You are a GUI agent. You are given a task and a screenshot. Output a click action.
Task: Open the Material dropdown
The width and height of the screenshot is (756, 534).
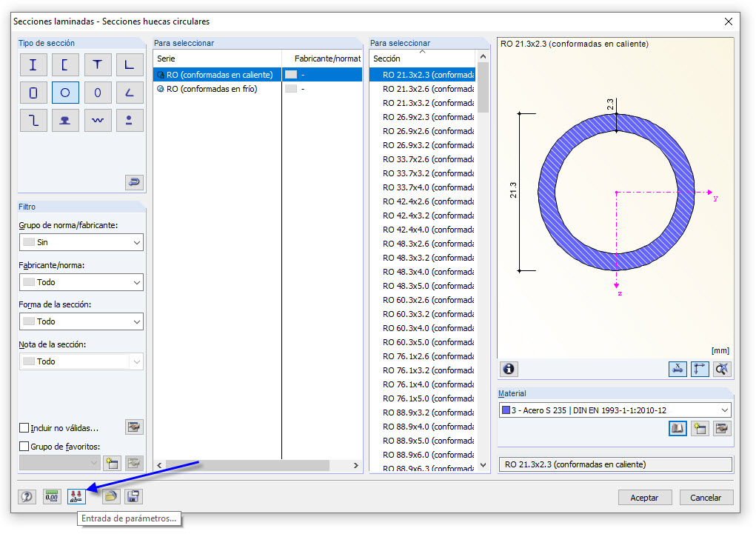click(x=615, y=410)
